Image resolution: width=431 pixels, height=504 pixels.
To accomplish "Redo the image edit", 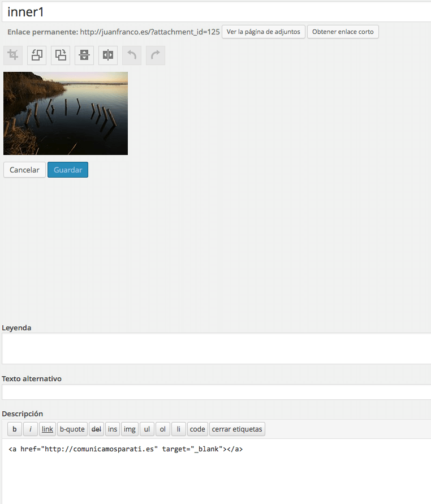I will [156, 55].
